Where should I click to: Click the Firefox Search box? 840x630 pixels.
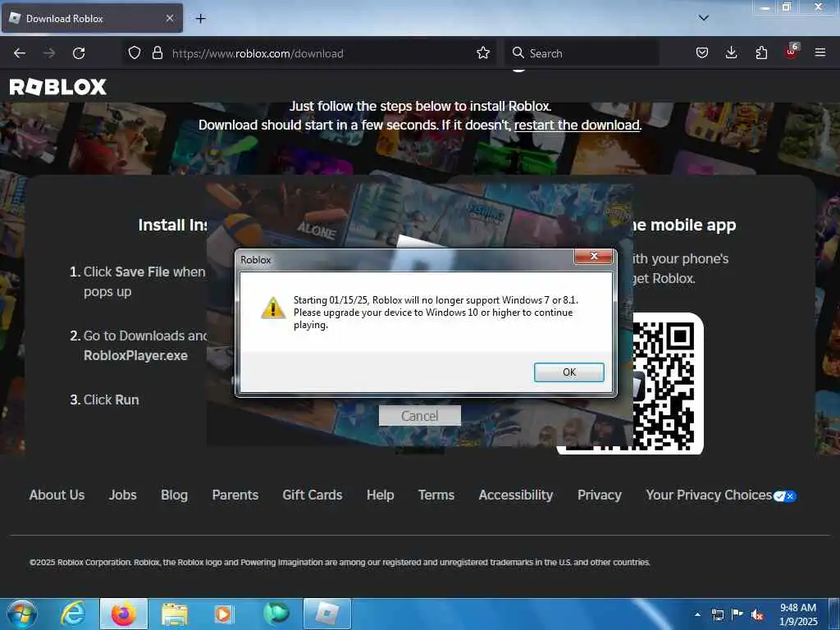pos(582,53)
